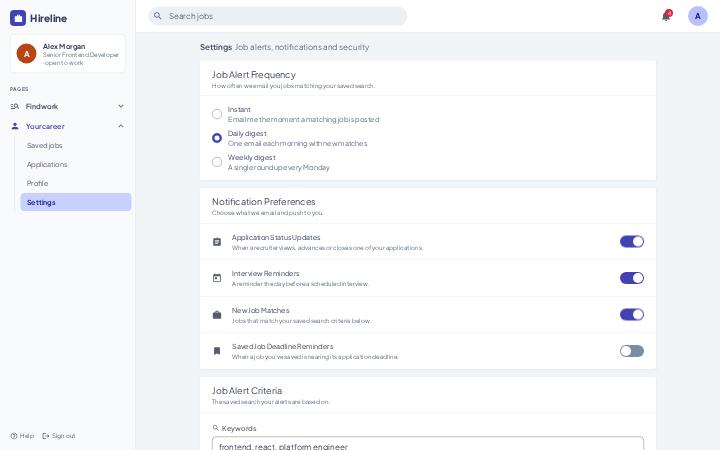Viewport: 720px width, 450px height.
Task: Click the Saved Job Deadline Reminders label
Action: pyautogui.click(x=282, y=346)
